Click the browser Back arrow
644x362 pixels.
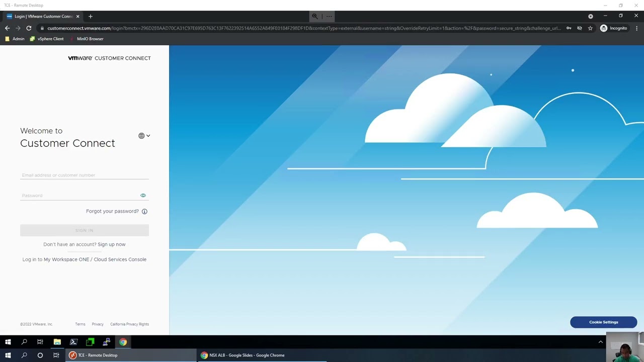click(x=7, y=28)
